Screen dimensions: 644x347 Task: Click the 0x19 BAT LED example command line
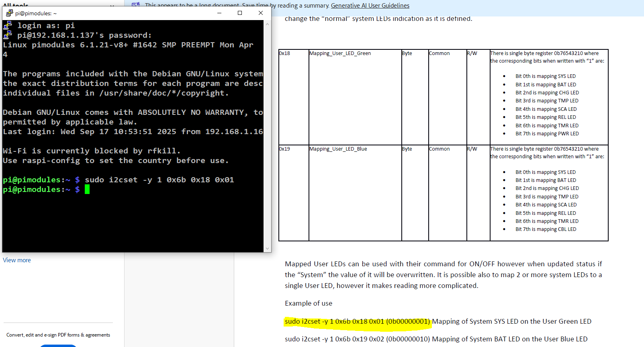coord(436,339)
